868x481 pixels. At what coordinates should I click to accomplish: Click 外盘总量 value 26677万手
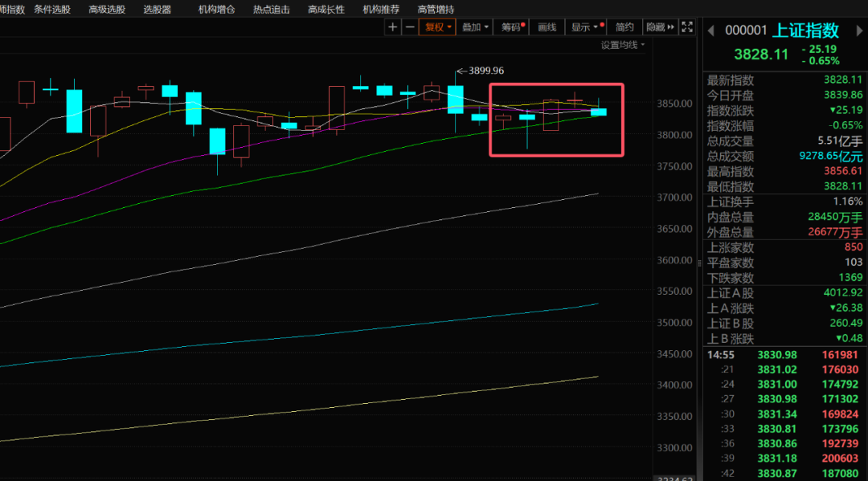835,232
